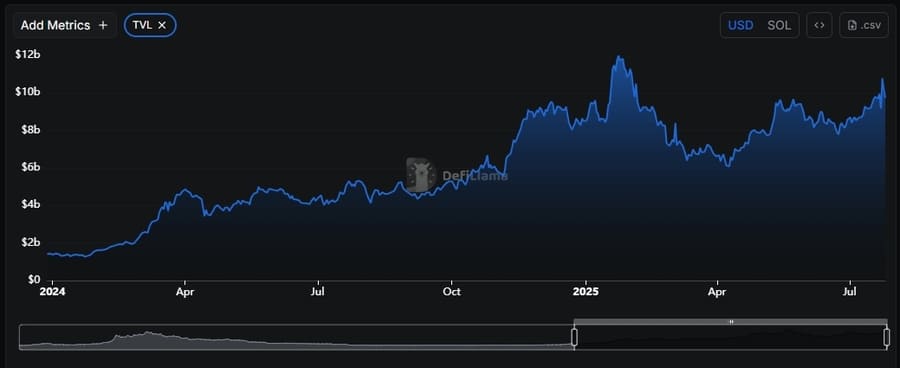The height and width of the screenshot is (368, 900).
Task: Switch chart denomination to USD
Action: (x=740, y=25)
